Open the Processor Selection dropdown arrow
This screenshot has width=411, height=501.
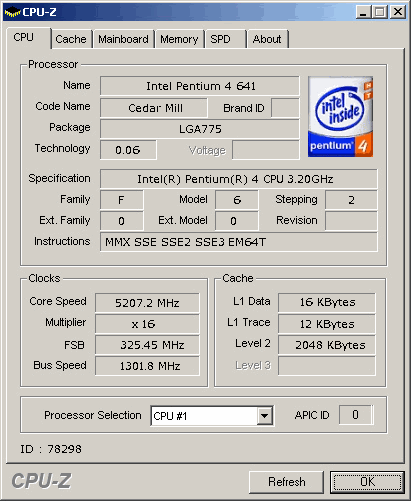coord(265,416)
